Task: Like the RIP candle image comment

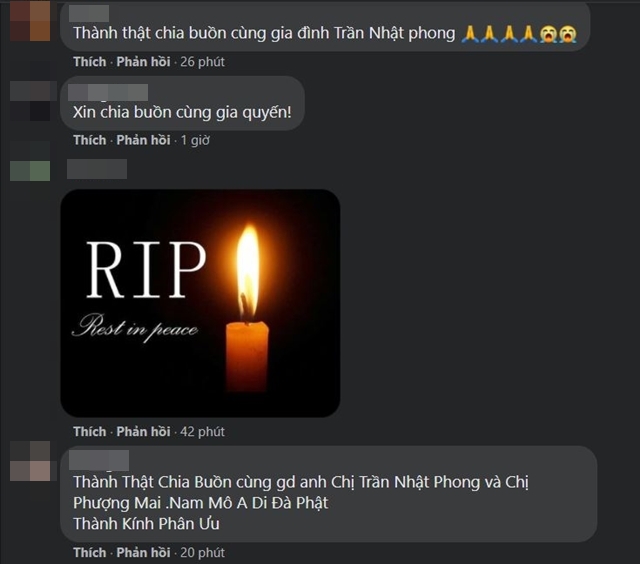Action: click(x=90, y=432)
